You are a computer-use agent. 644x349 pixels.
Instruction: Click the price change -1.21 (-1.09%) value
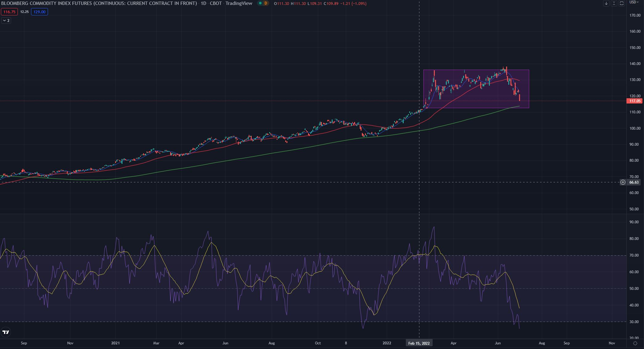tap(353, 4)
